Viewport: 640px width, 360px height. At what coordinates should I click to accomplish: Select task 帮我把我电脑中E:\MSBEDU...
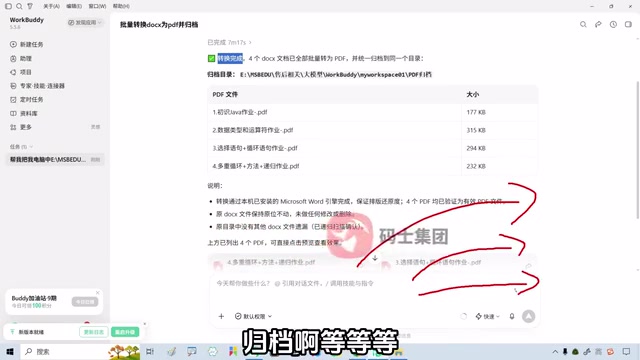coord(55,159)
